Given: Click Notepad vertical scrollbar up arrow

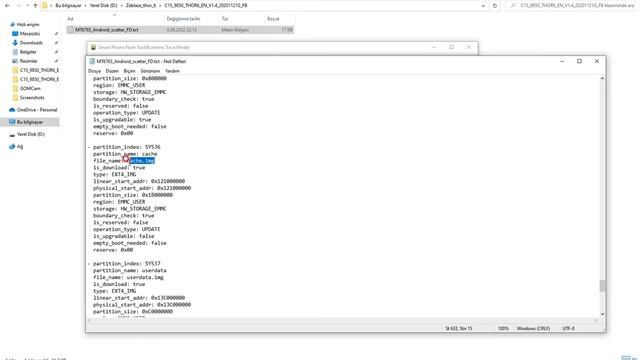Looking at the screenshot, I should [602, 78].
